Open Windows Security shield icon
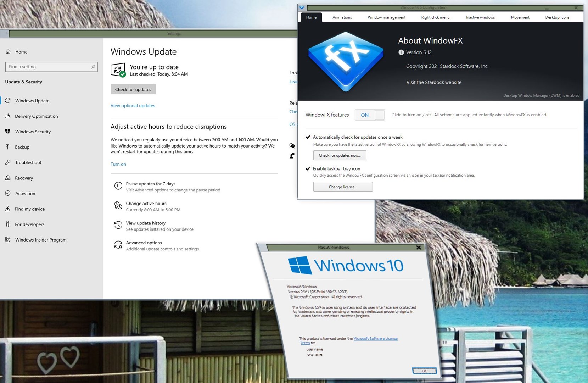This screenshot has height=383, width=588. (8, 132)
